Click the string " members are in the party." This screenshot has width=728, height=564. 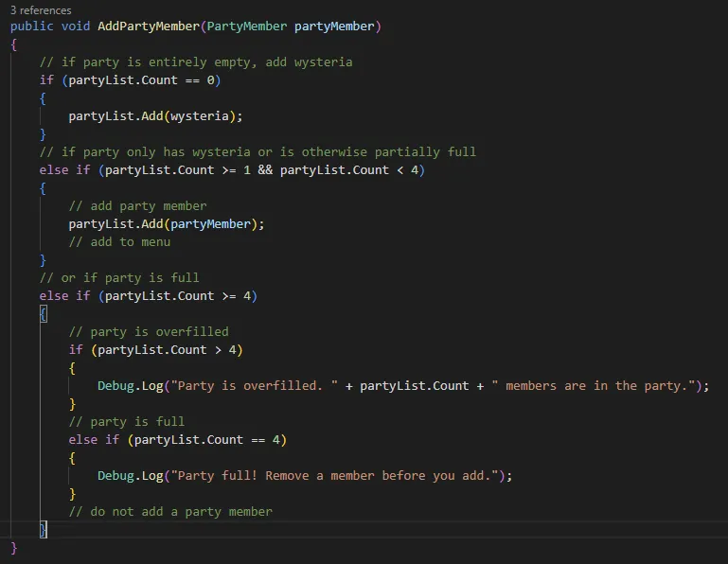coord(594,386)
